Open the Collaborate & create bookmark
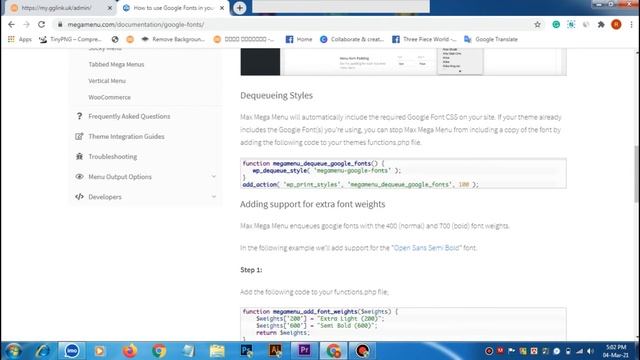This screenshot has width=640, height=360. click(352, 39)
